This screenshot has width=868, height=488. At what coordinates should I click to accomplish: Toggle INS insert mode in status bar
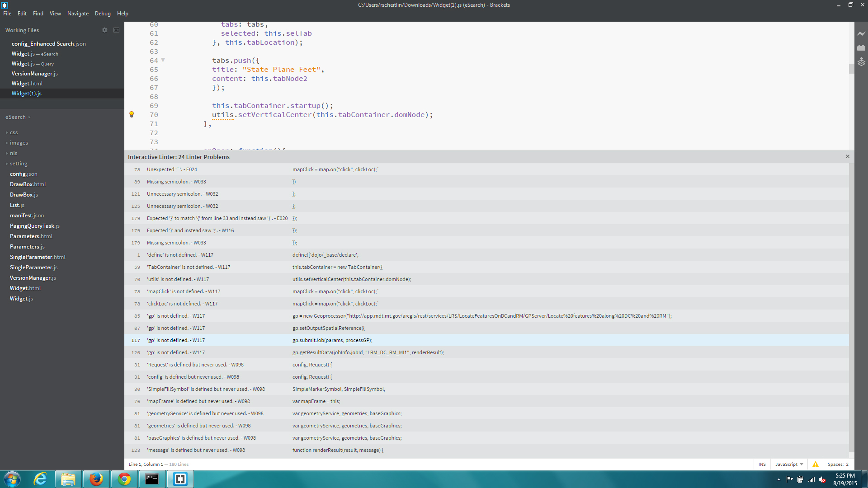click(x=762, y=464)
